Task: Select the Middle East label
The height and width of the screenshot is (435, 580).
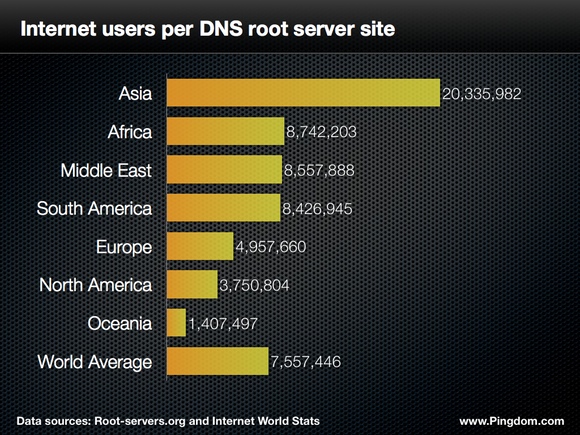Action: click(106, 170)
